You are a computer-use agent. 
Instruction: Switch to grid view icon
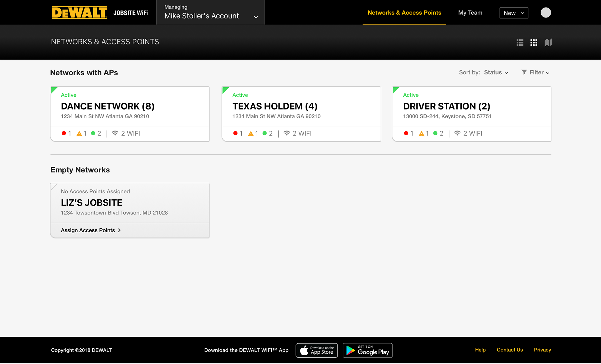click(534, 43)
